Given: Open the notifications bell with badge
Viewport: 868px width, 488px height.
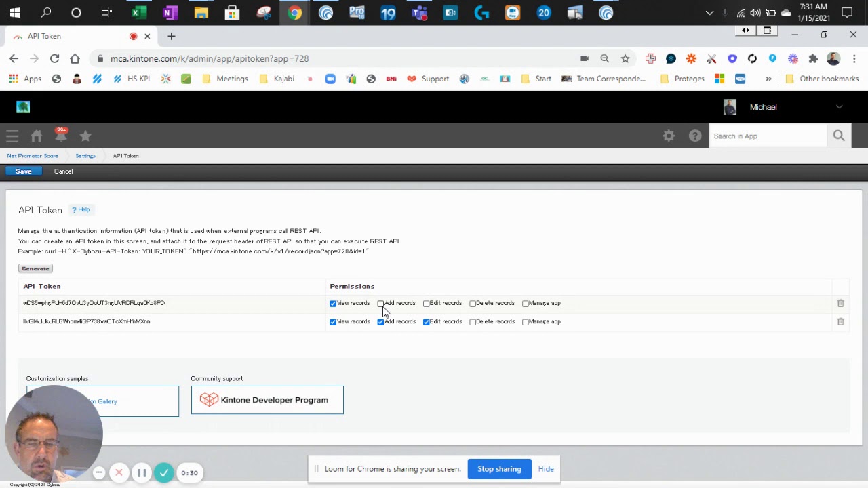Looking at the screenshot, I should pos(61,136).
